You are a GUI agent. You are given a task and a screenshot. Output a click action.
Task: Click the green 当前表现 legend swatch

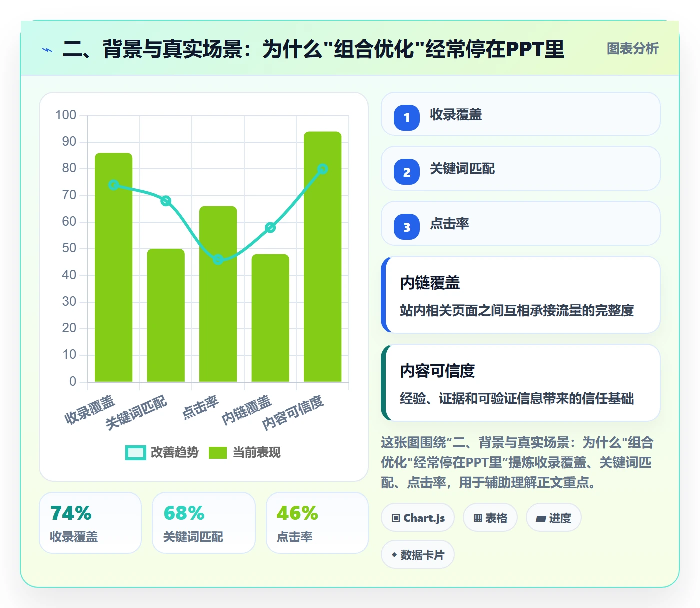[x=217, y=452]
